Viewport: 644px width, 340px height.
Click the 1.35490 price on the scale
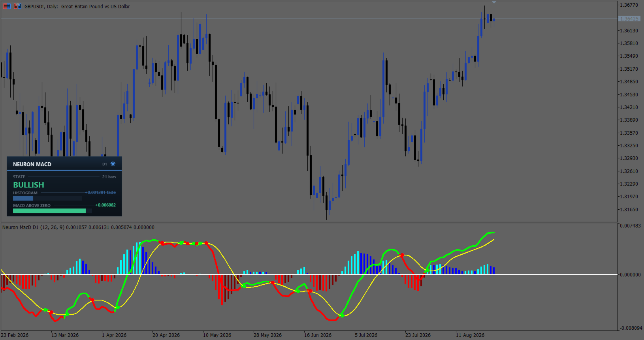[x=629, y=56]
